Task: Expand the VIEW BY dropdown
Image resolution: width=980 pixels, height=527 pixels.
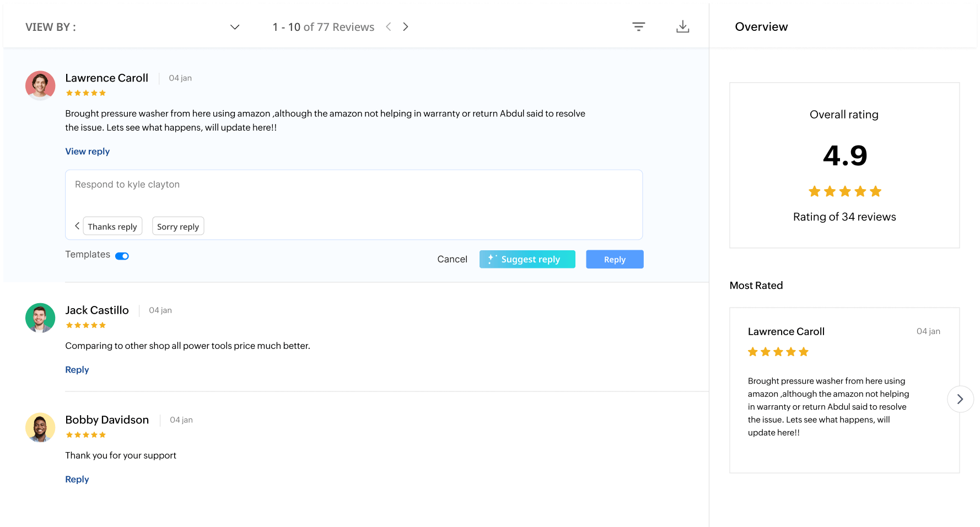Action: tap(234, 27)
